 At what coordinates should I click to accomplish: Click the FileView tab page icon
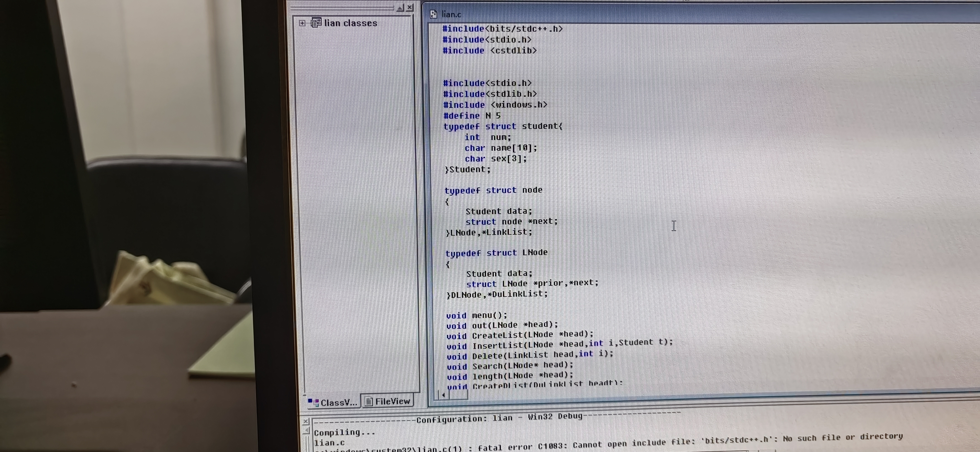[368, 401]
